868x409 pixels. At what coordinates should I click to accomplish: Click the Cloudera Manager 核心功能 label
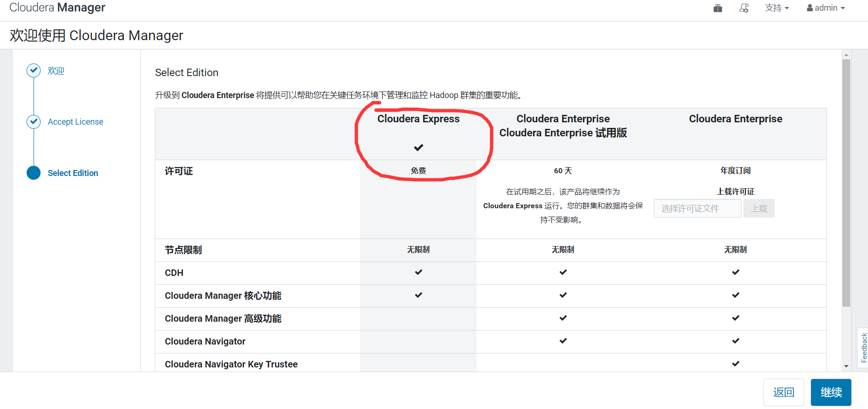223,296
